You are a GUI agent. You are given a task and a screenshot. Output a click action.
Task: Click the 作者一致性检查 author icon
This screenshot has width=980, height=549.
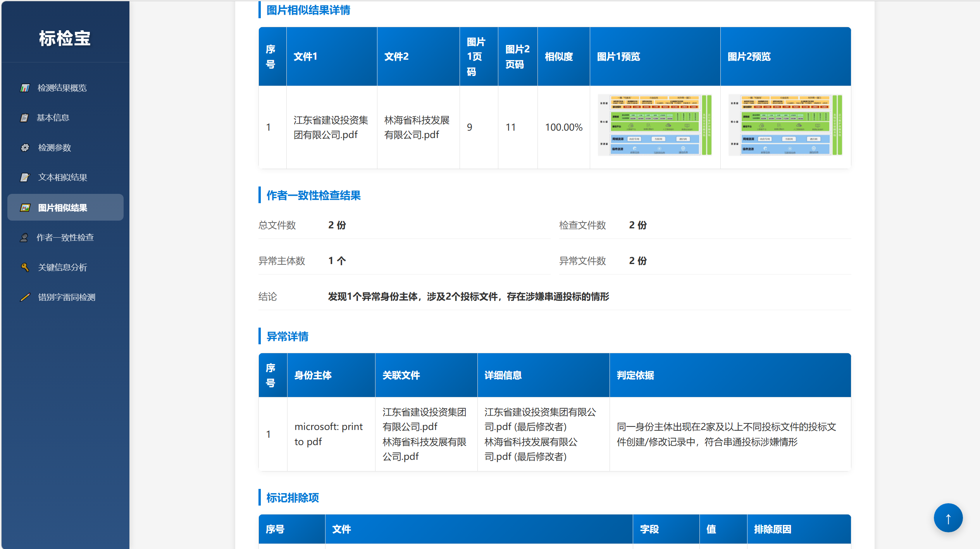(24, 237)
